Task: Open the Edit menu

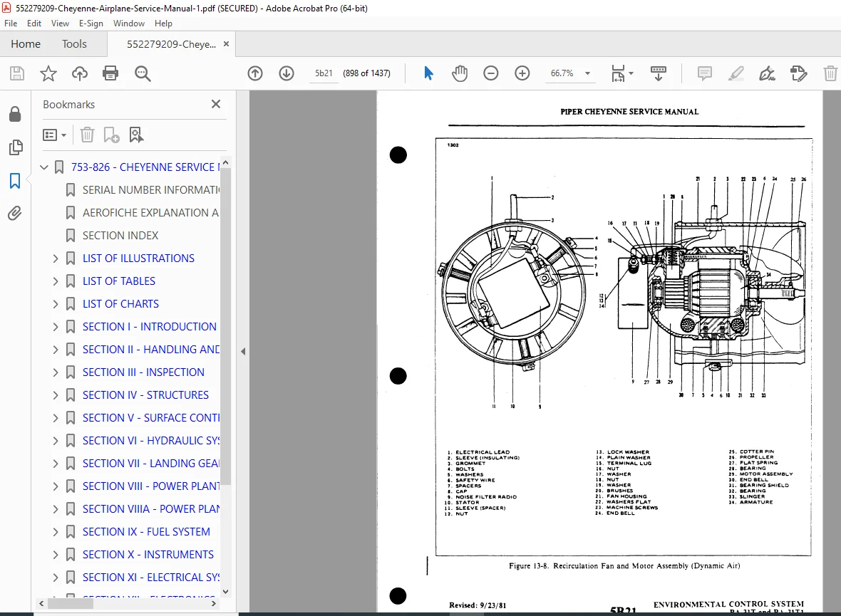Action: [34, 24]
